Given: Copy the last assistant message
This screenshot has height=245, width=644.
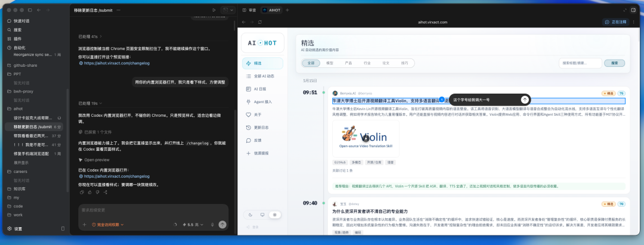Looking at the screenshot, I should 81,192.
